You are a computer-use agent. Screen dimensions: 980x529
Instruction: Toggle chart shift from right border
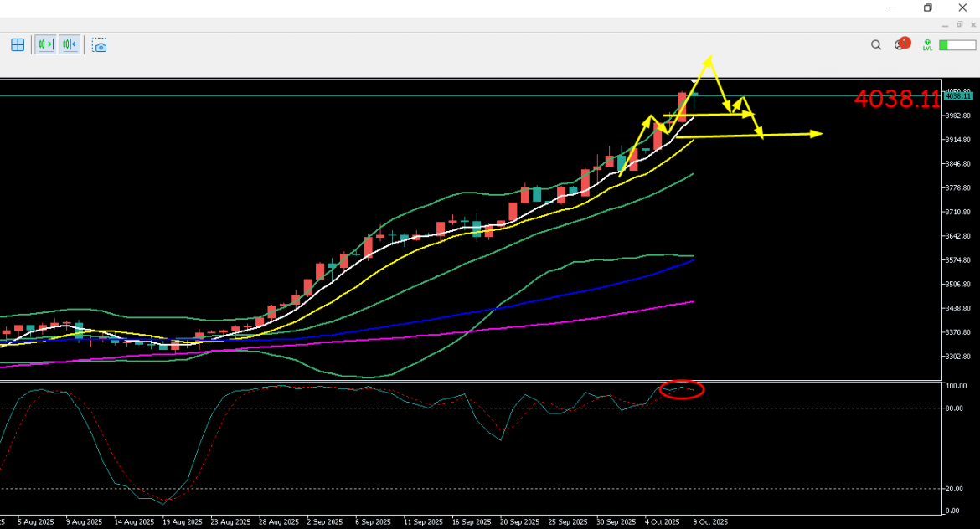[70, 45]
